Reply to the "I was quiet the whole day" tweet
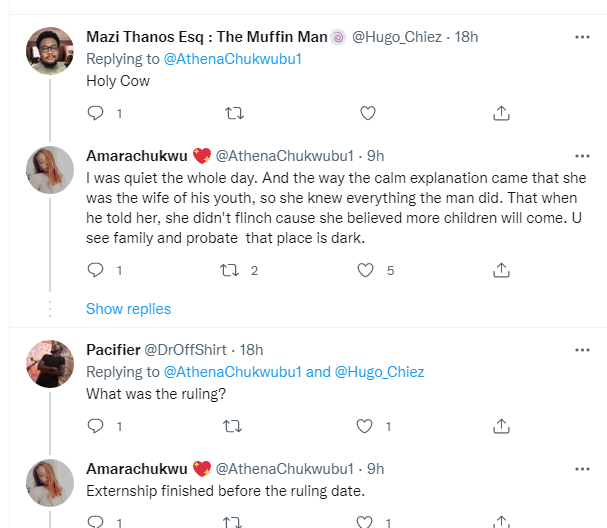Image resolution: width=607 pixels, height=528 pixels. coord(96,270)
